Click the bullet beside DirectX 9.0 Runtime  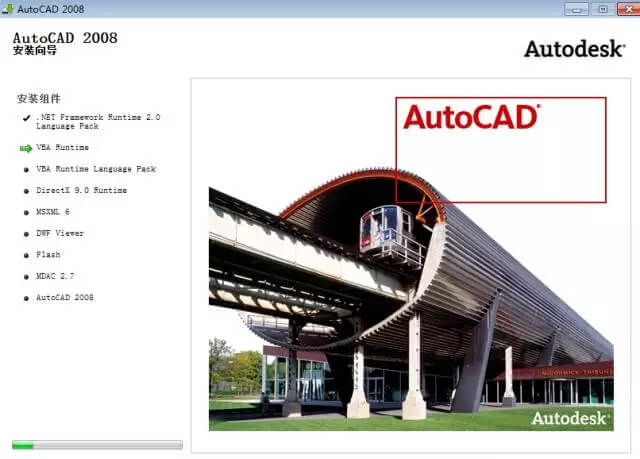click(27, 191)
